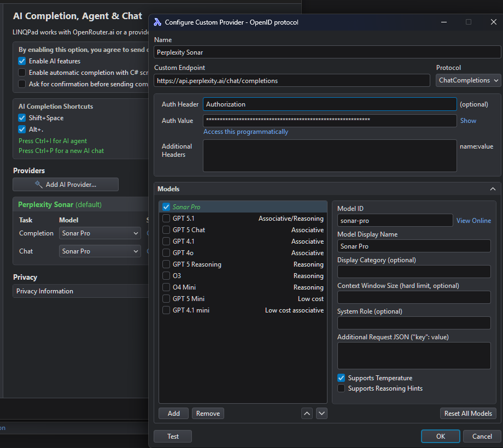Enable automatic completion with C# checkbox
Screen dimensions: 503x448
point(22,73)
